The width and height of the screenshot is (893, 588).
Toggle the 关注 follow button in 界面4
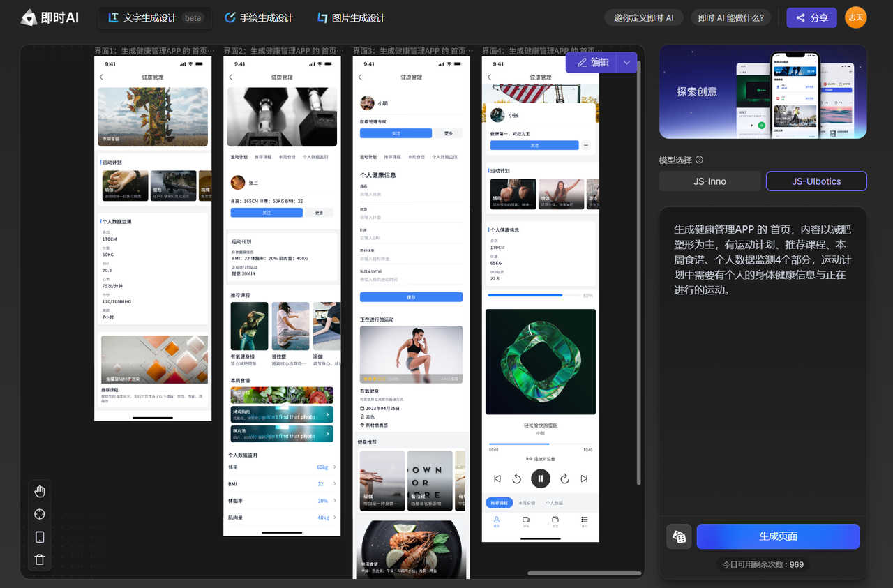click(534, 145)
